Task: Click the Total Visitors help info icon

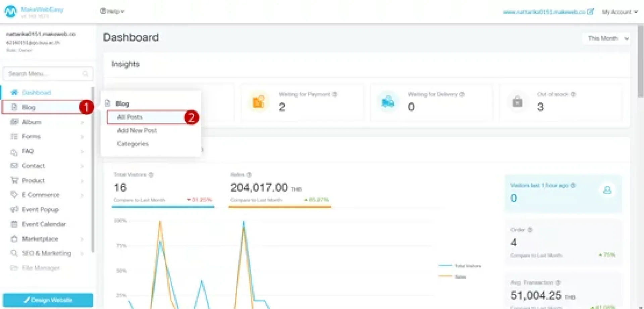Action: [x=151, y=175]
